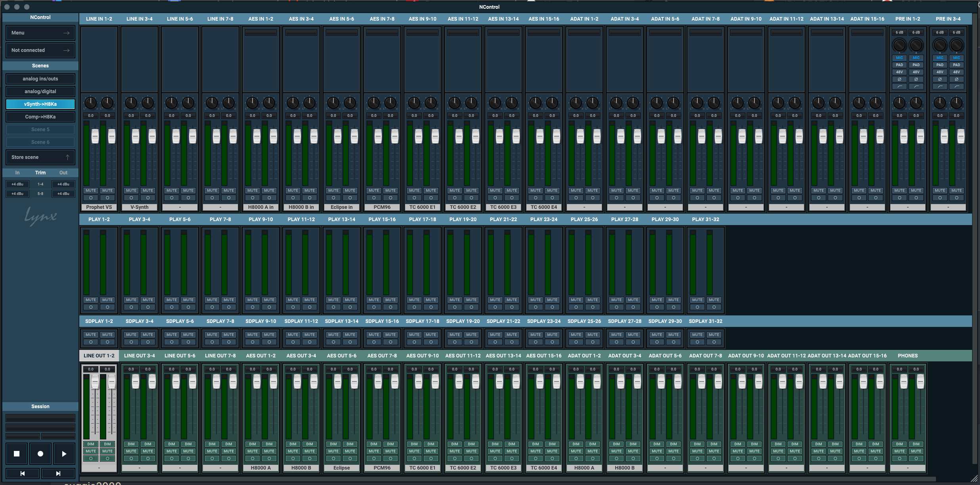Viewport: 980px width, 485px height.
Task: Open the Not connected device selector
Action: coord(40,50)
